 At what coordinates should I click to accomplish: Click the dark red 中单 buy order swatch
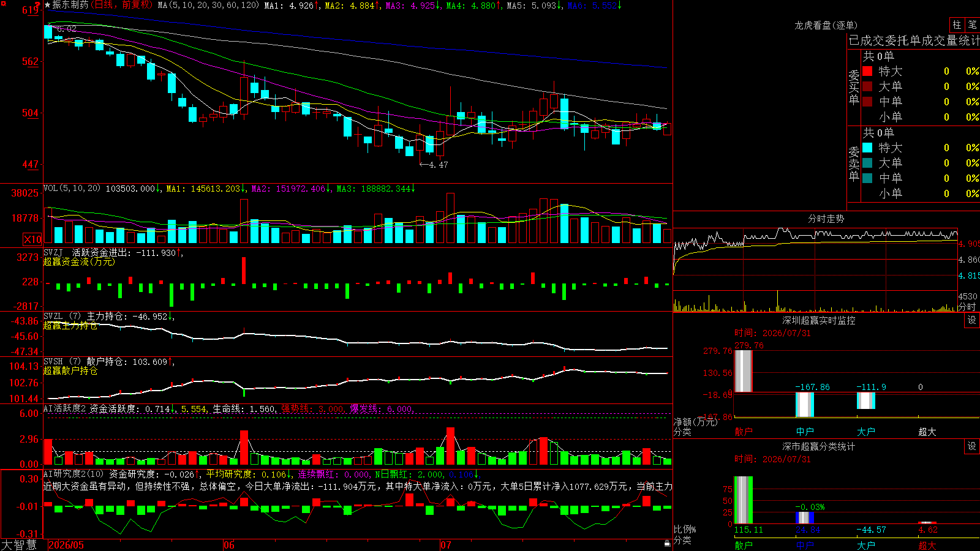(x=867, y=101)
